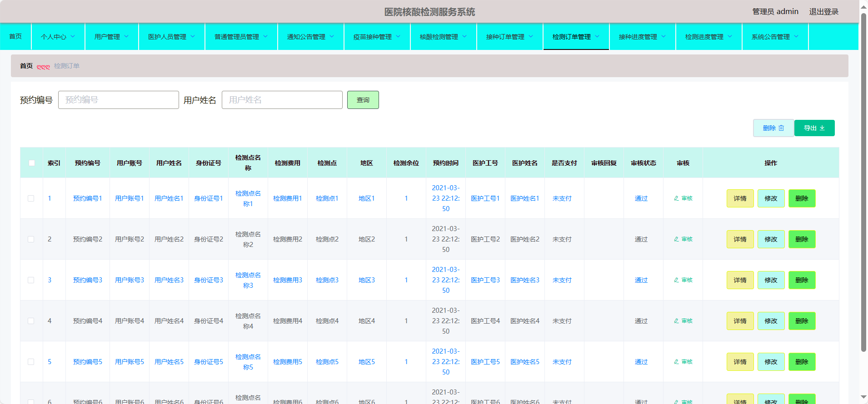
Task: Focus the 预约编号 search input field
Action: point(119,100)
